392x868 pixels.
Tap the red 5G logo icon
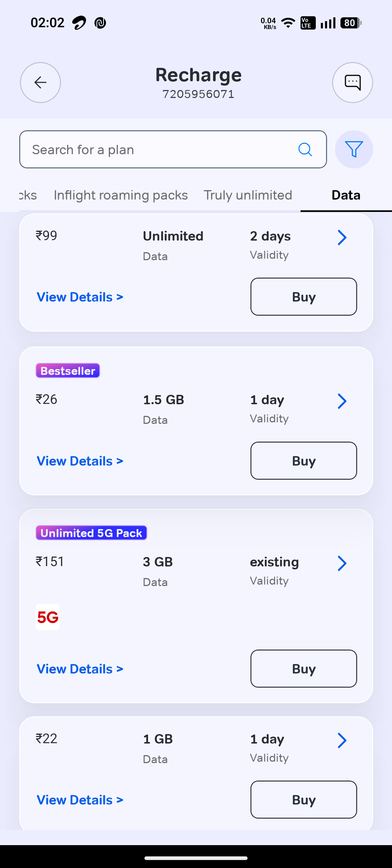[x=48, y=617]
